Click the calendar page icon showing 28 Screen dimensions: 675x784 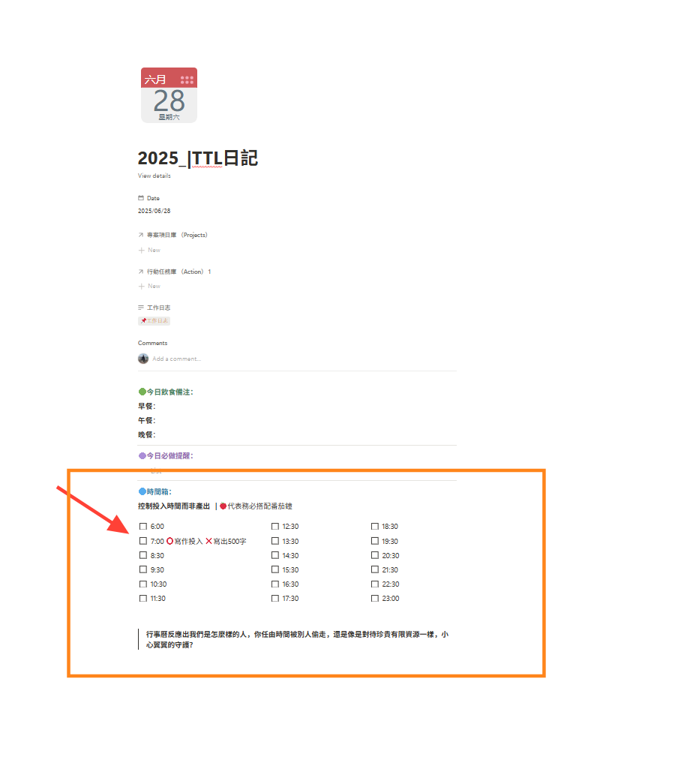(x=169, y=95)
